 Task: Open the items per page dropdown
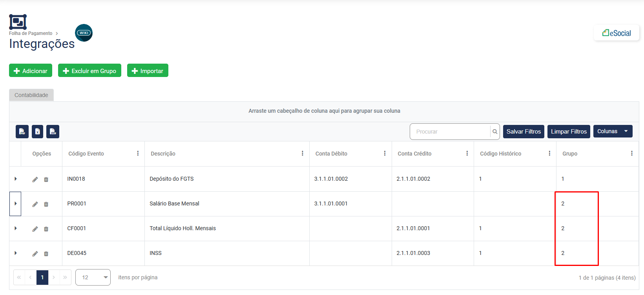(93, 277)
